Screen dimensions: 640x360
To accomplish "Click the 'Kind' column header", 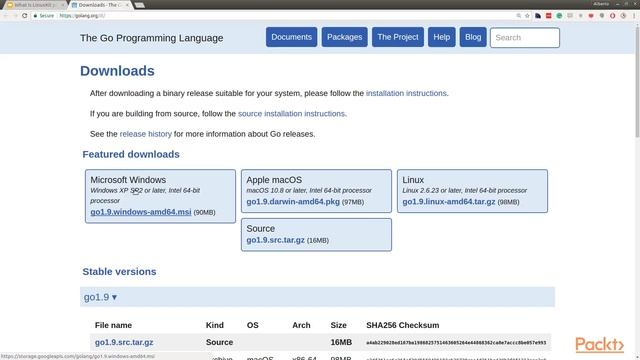I will (215, 325).
